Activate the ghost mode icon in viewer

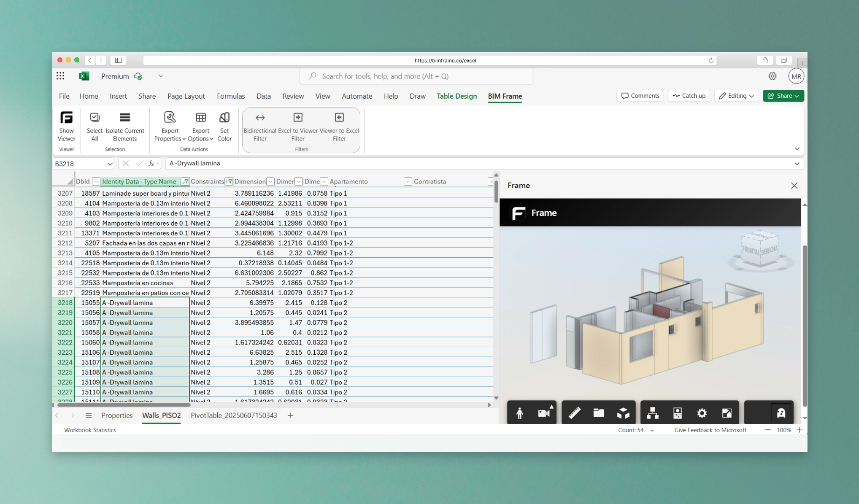781,412
